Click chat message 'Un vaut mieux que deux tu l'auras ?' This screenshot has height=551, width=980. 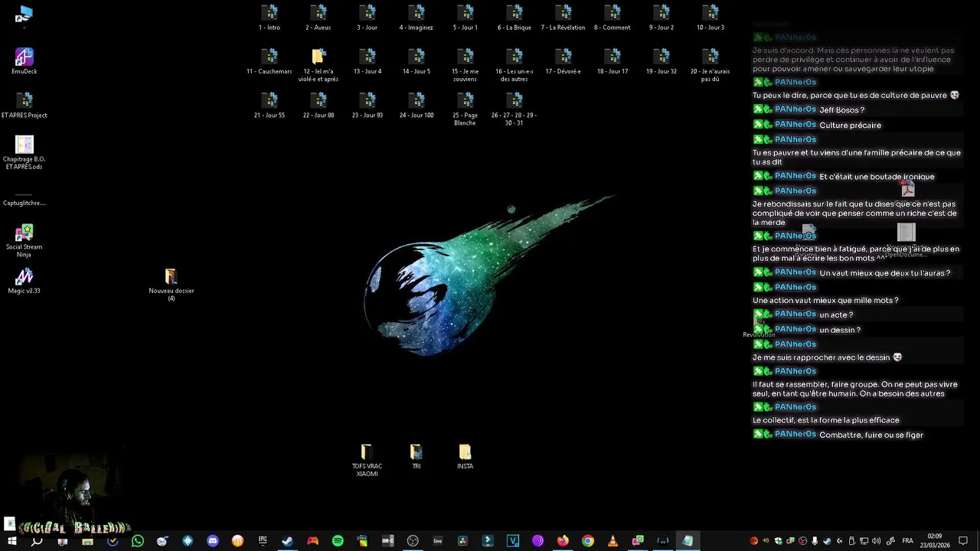[884, 273]
